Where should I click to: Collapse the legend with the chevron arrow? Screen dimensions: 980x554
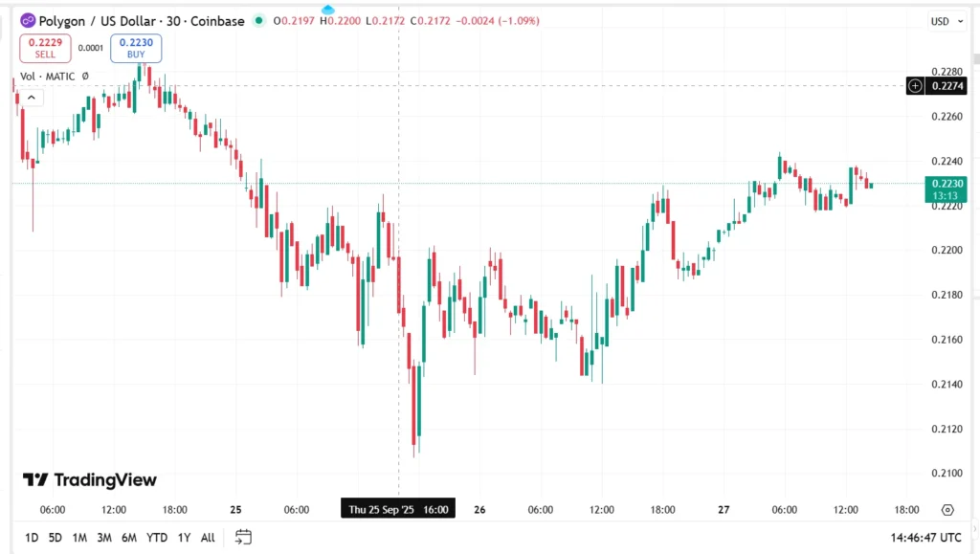pyautogui.click(x=30, y=96)
